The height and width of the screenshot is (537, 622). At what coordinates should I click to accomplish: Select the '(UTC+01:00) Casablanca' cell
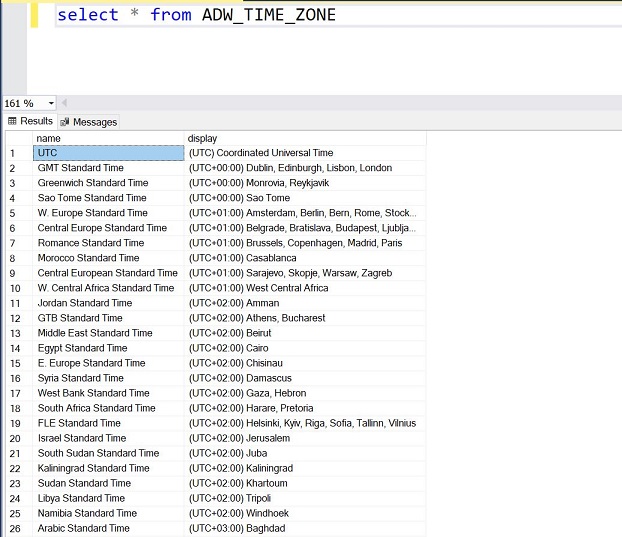coord(305,258)
